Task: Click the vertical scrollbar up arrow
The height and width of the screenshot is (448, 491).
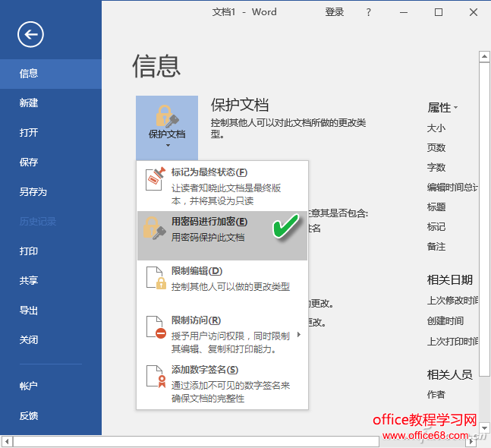Action: coord(484,57)
